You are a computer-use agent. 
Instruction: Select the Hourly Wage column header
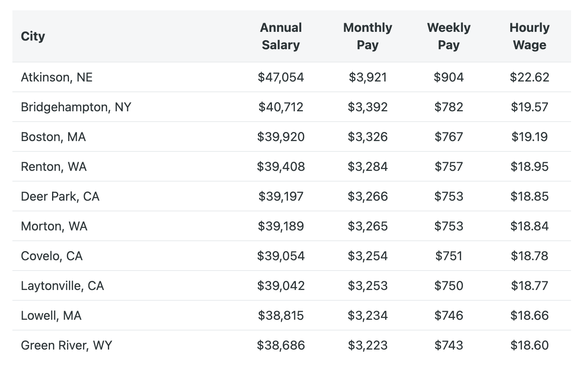click(530, 36)
